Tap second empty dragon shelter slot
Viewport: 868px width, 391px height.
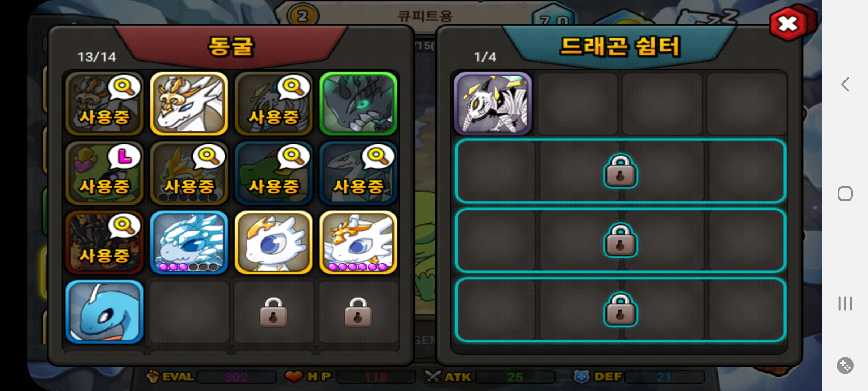pos(661,104)
